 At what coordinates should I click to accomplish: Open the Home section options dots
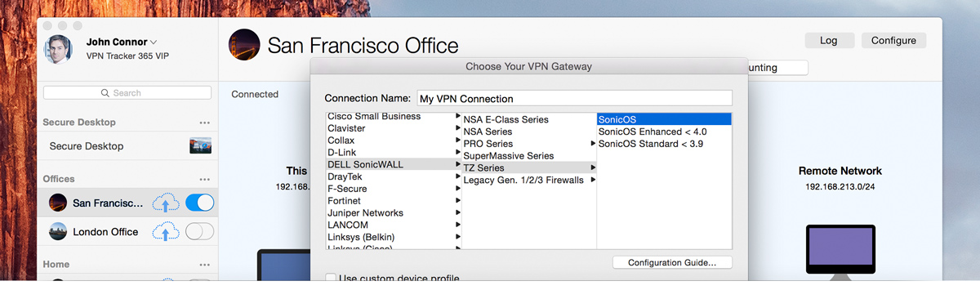[x=204, y=265]
